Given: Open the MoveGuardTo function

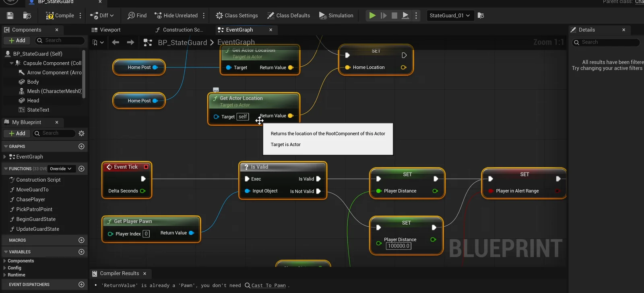Looking at the screenshot, I should tap(32, 190).
